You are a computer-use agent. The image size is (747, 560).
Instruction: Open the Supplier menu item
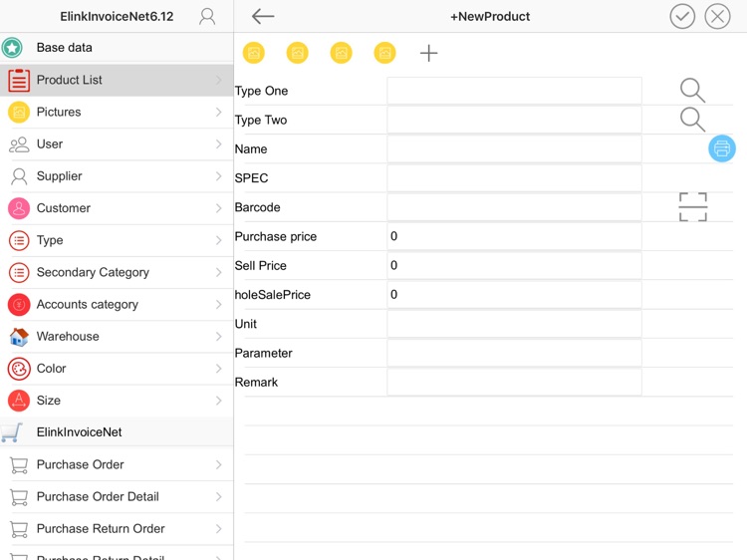click(x=117, y=176)
